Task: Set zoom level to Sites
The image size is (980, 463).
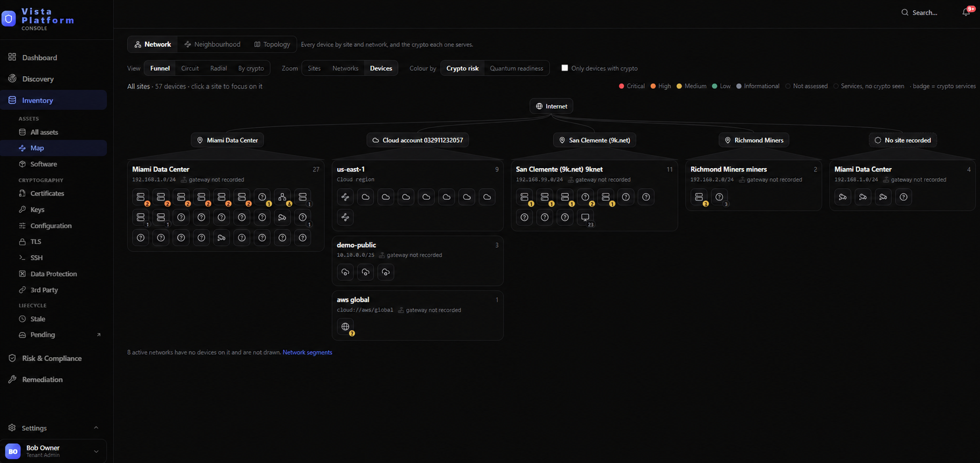Action: (x=314, y=68)
